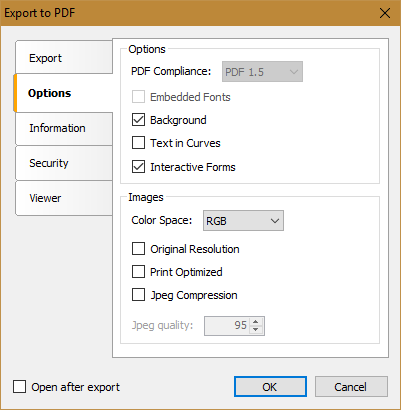The width and height of the screenshot is (401, 410).
Task: Click the Options tab
Action: [63, 93]
